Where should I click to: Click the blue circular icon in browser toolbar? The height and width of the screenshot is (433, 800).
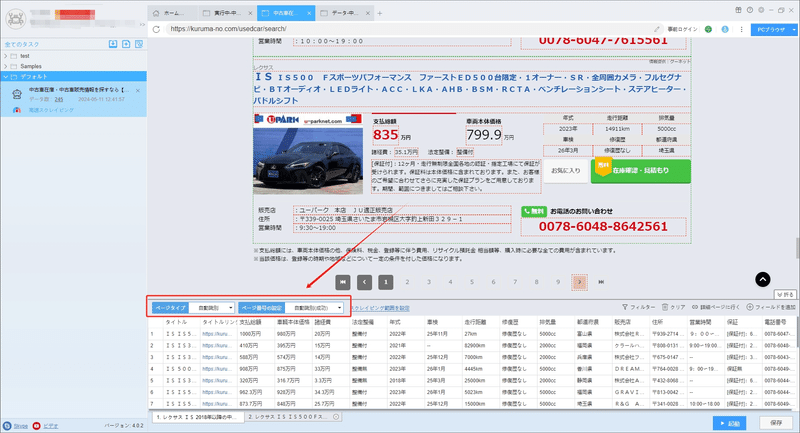tap(725, 30)
